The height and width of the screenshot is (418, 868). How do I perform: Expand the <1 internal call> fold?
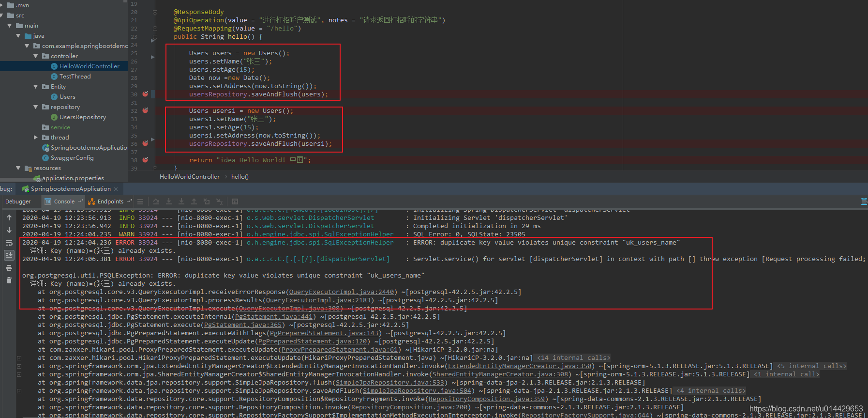pyautogui.click(x=786, y=374)
